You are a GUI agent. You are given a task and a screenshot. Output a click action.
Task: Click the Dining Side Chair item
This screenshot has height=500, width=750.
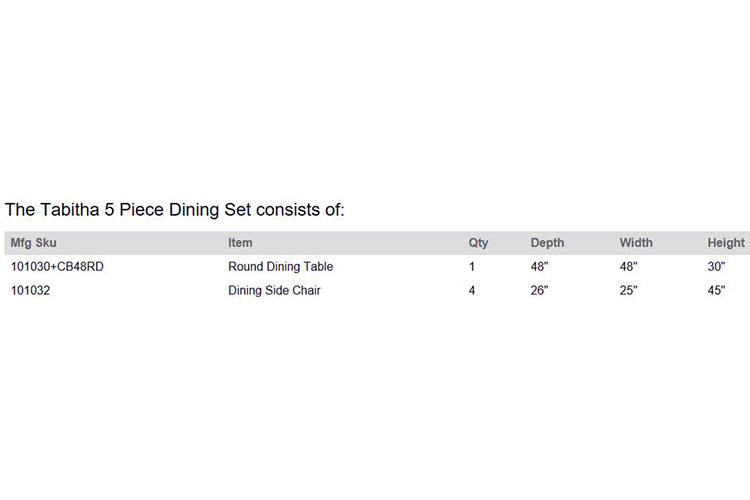[275, 290]
